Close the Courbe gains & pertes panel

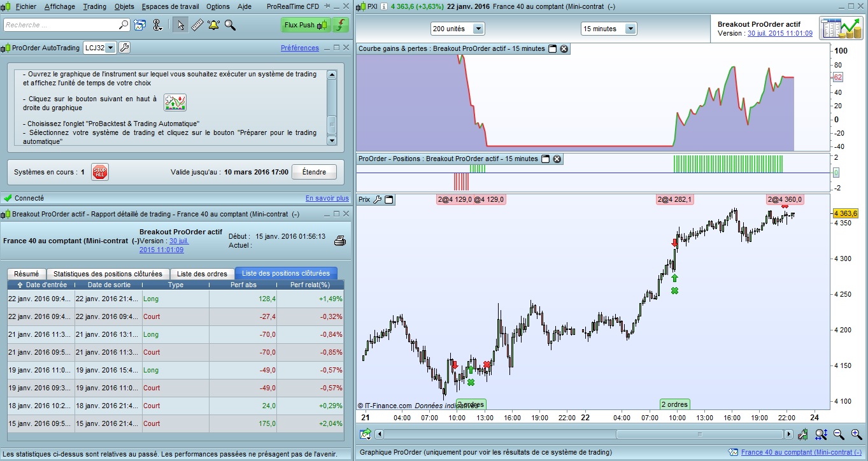click(x=564, y=48)
